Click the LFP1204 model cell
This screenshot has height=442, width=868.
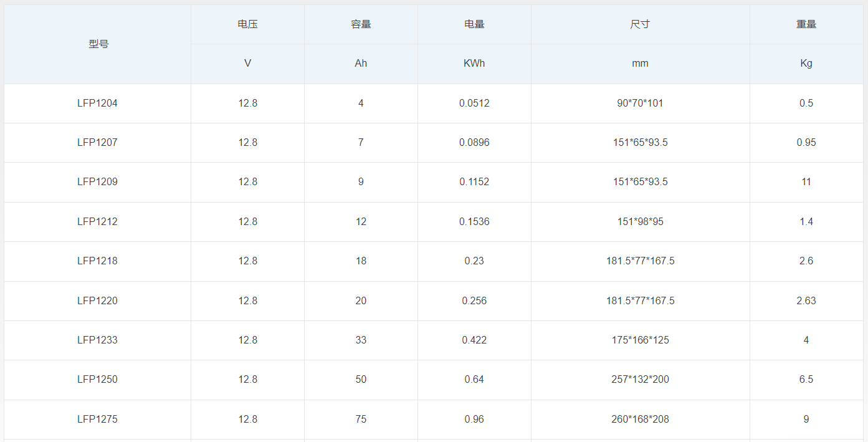pyautogui.click(x=97, y=103)
